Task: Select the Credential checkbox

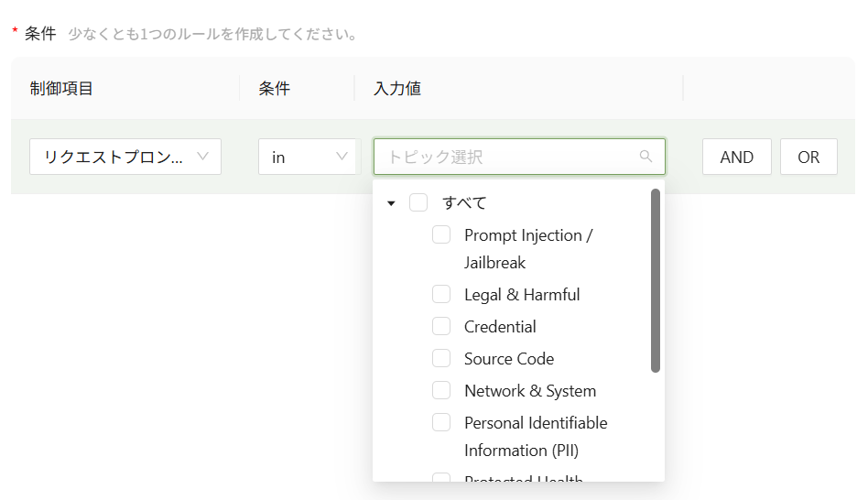Action: pos(441,327)
